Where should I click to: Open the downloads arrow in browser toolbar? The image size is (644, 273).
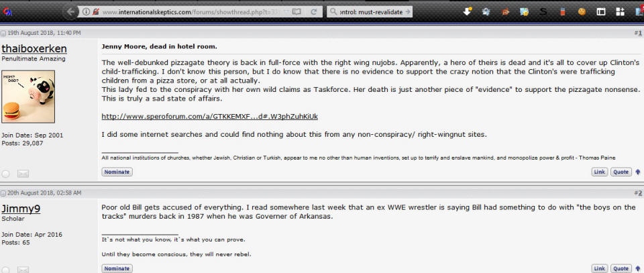click(x=468, y=11)
